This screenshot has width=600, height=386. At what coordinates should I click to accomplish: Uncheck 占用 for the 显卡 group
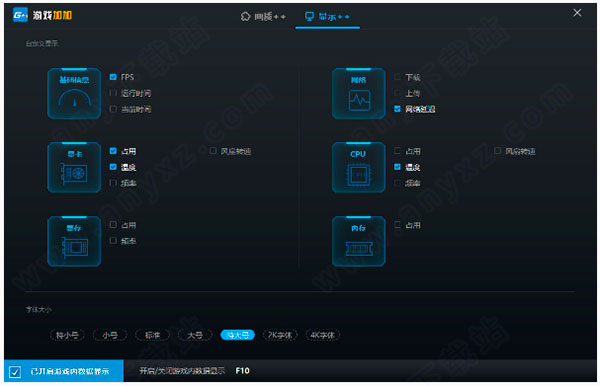tap(113, 151)
